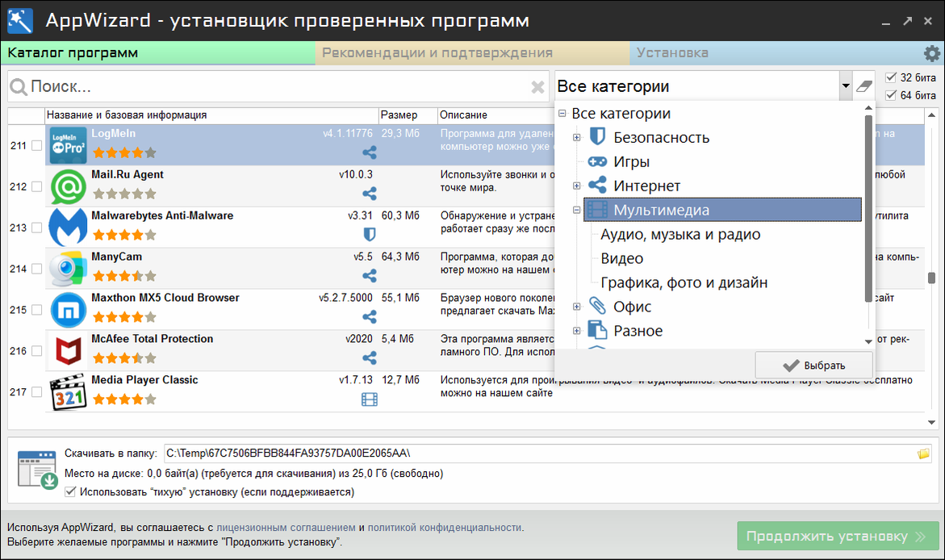
Task: Switch to Каталог программ tab
Action: (158, 53)
